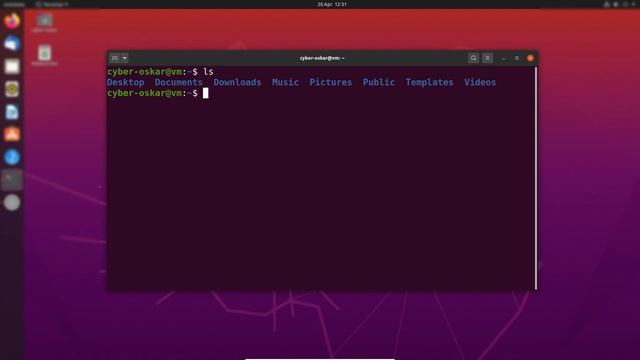Click the 'Music' directory name
Viewport: 640px width, 360px height.
point(285,82)
